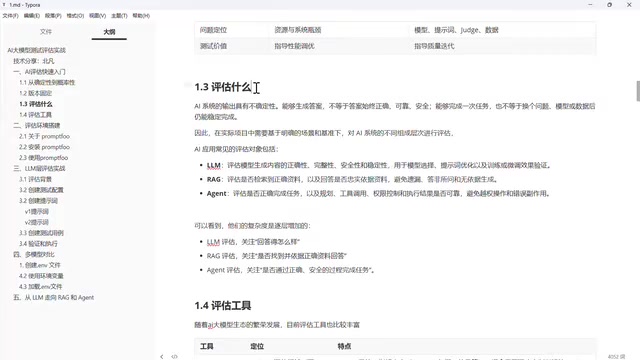Jump to 2.3 使用promptfoo in outline
Image resolution: width=640 pixels, height=360 pixels.
click(x=43, y=158)
